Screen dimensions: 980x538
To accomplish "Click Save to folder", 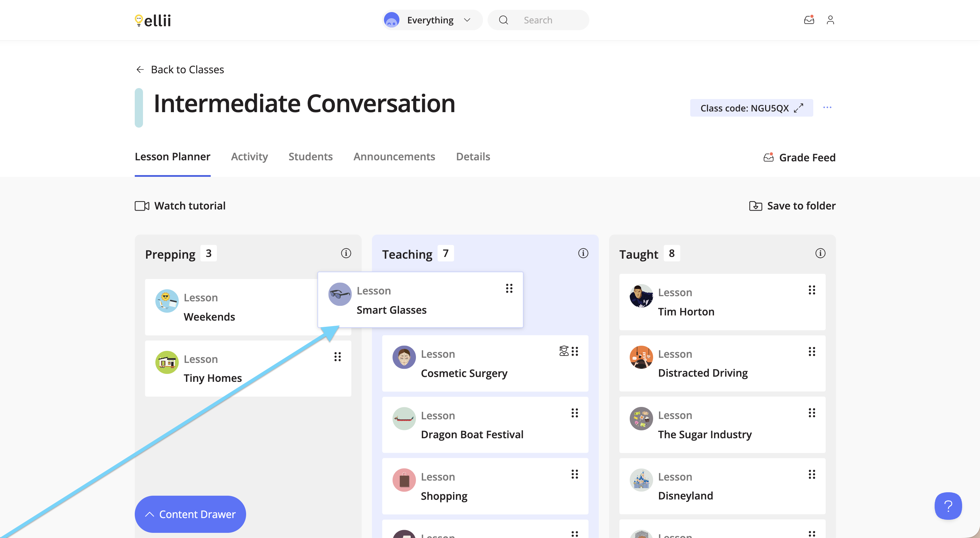I will pyautogui.click(x=792, y=206).
